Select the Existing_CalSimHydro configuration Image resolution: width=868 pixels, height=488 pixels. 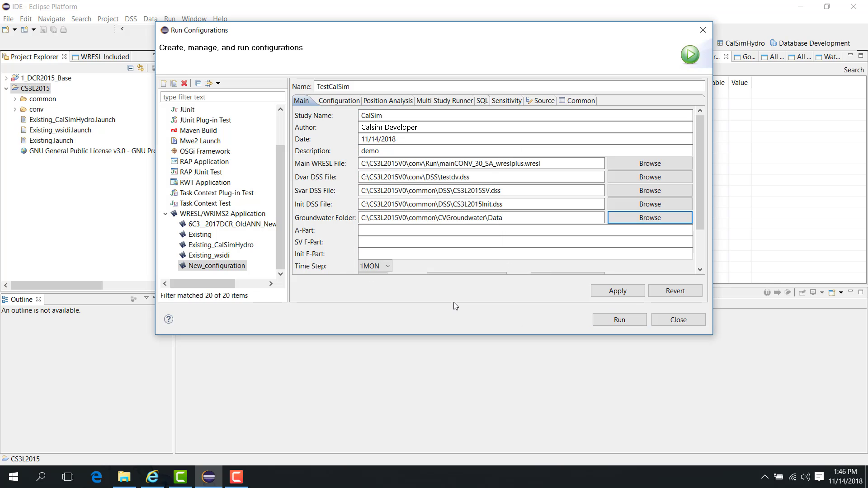coord(221,245)
